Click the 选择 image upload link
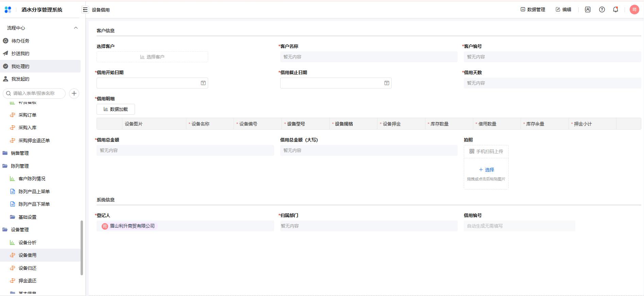This screenshot has width=644, height=296. point(486,169)
